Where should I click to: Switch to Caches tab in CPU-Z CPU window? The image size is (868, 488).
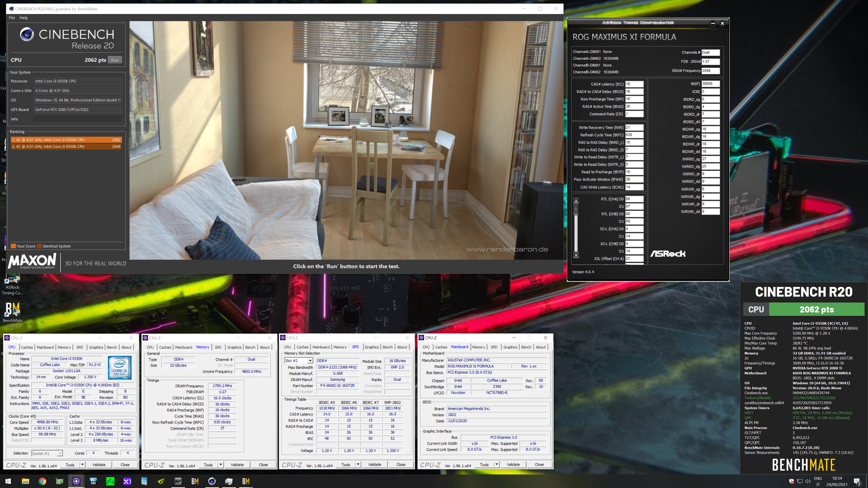click(27, 347)
